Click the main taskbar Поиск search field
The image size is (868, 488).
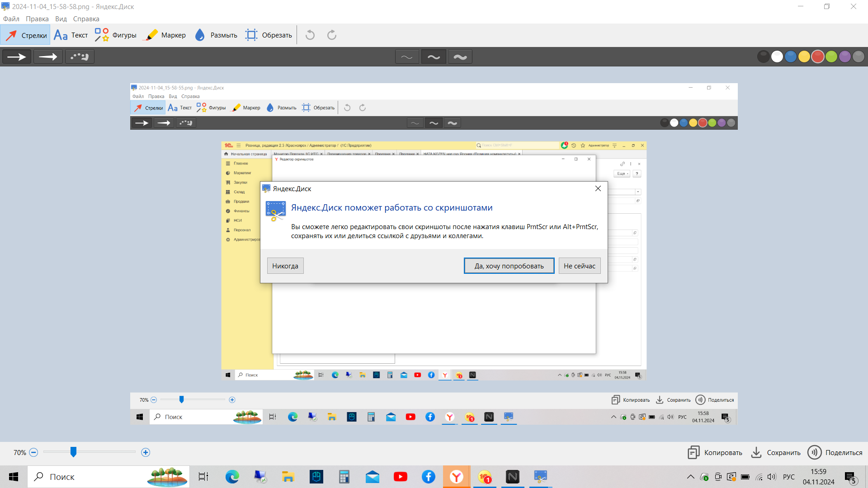108,477
